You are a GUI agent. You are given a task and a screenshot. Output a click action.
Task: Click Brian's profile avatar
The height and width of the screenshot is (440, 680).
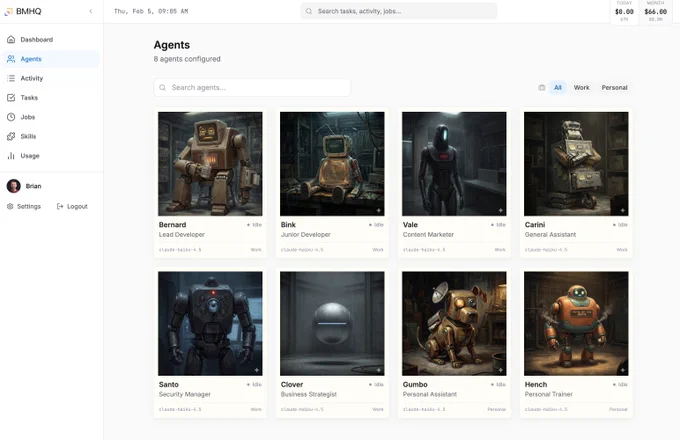(13, 186)
